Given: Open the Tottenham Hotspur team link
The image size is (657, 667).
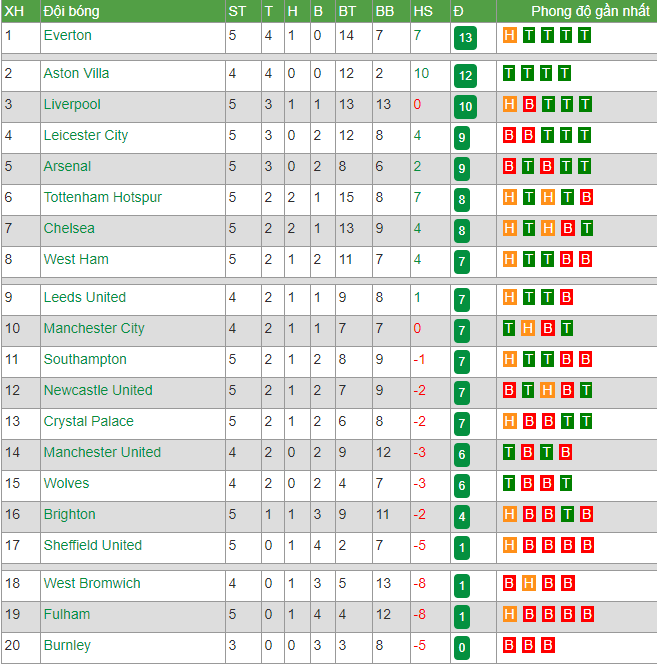Looking at the screenshot, I should (x=103, y=197).
